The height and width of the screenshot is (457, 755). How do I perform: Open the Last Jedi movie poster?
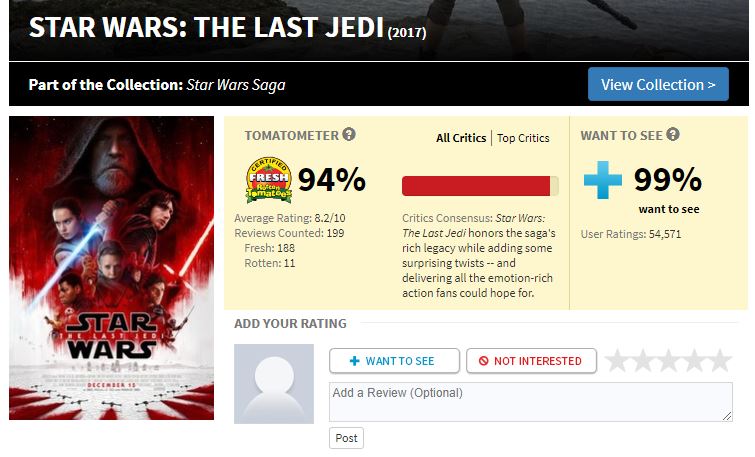pyautogui.click(x=111, y=268)
